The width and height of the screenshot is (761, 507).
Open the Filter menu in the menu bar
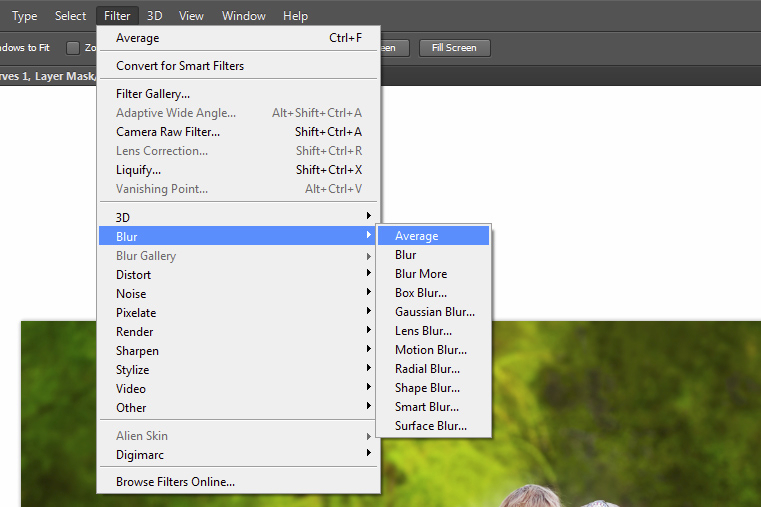pyautogui.click(x=117, y=16)
